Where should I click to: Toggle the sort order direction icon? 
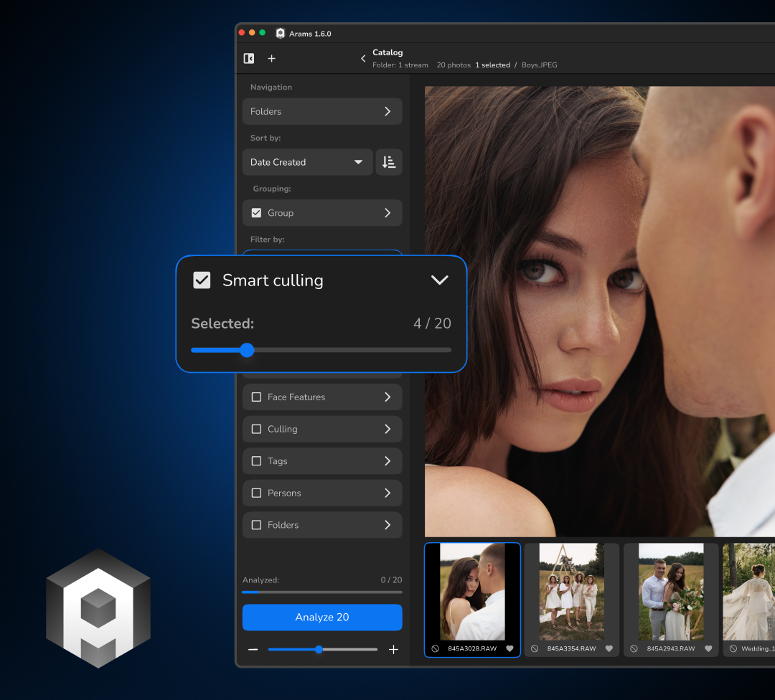tap(389, 162)
